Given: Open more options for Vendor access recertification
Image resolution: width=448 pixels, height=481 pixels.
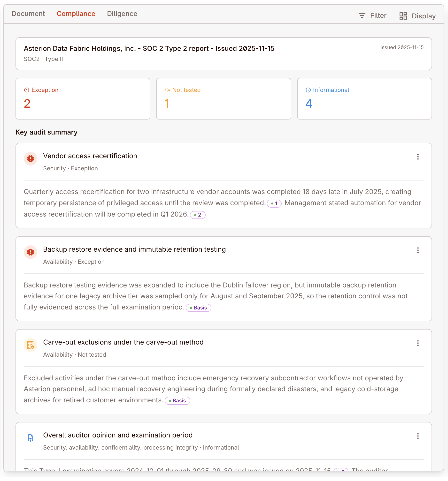Looking at the screenshot, I should (418, 157).
